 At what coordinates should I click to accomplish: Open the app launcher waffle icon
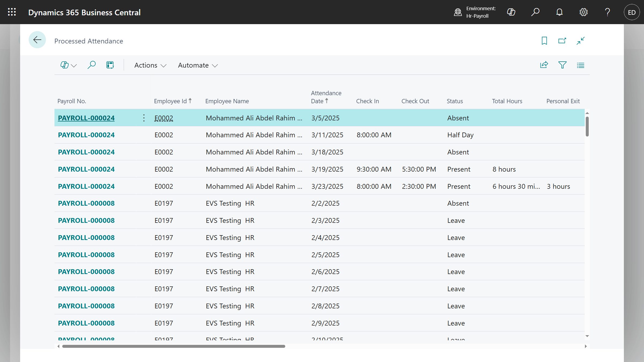coord(12,12)
